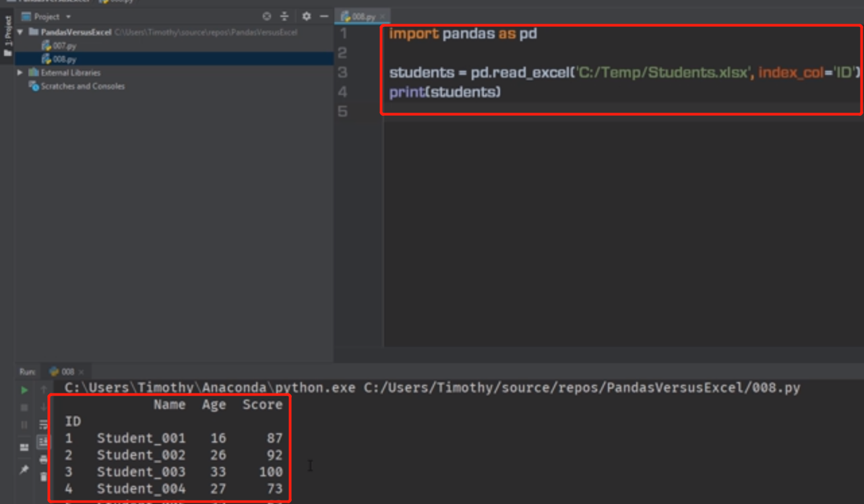Click 'Student_004' in console output
Image resolution: width=864 pixels, height=504 pixels.
pos(141,489)
